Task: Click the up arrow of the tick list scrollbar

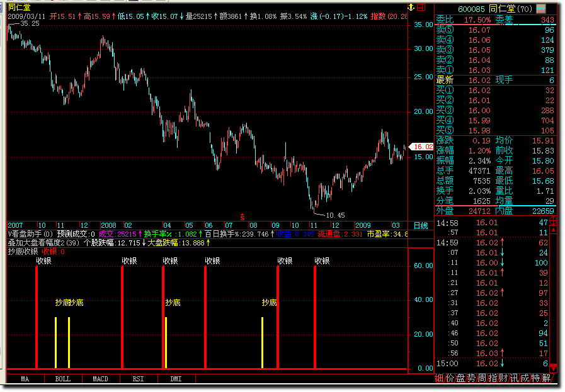Action: click(554, 230)
